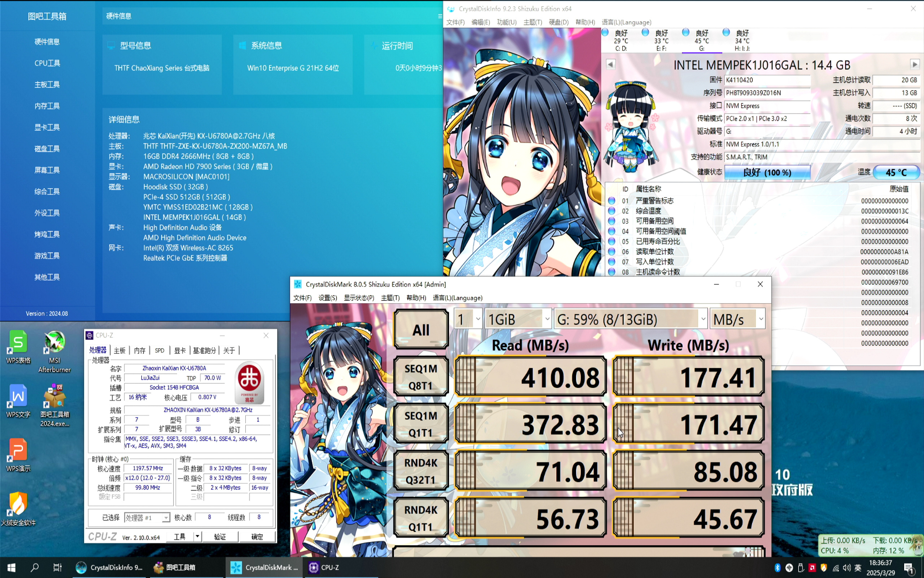Click CPU-Z 确定 button
Screen dimensions: 924x578
tap(257, 536)
